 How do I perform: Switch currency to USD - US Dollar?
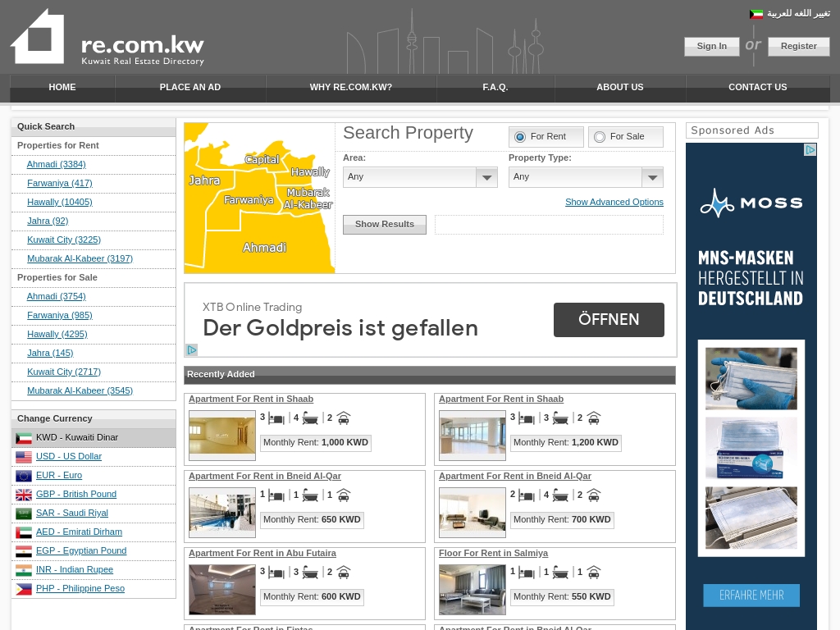pyautogui.click(x=69, y=456)
